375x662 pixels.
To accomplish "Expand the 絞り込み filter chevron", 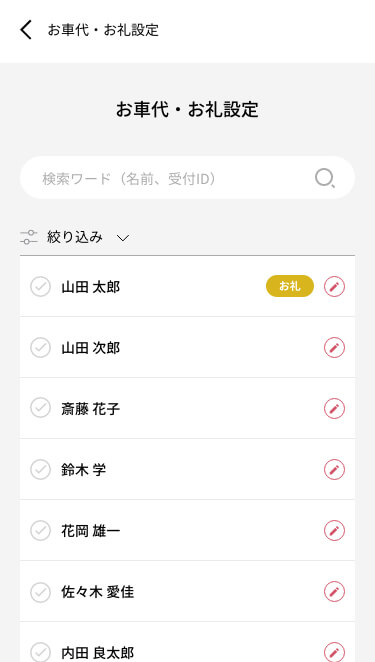I will tap(122, 238).
